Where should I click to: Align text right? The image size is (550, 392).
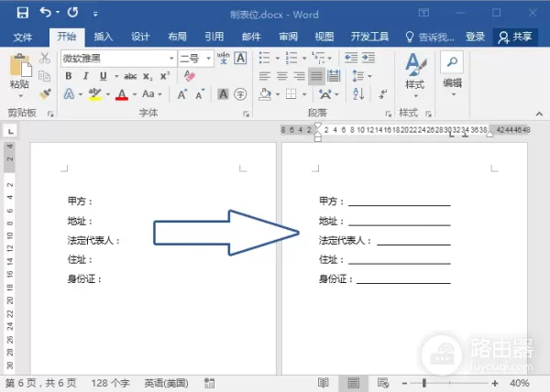[x=299, y=76]
